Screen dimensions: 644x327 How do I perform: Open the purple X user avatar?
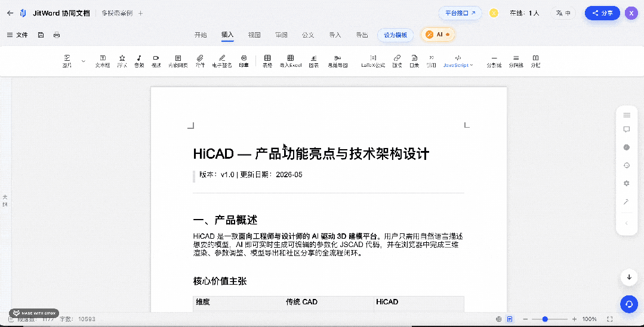click(631, 13)
